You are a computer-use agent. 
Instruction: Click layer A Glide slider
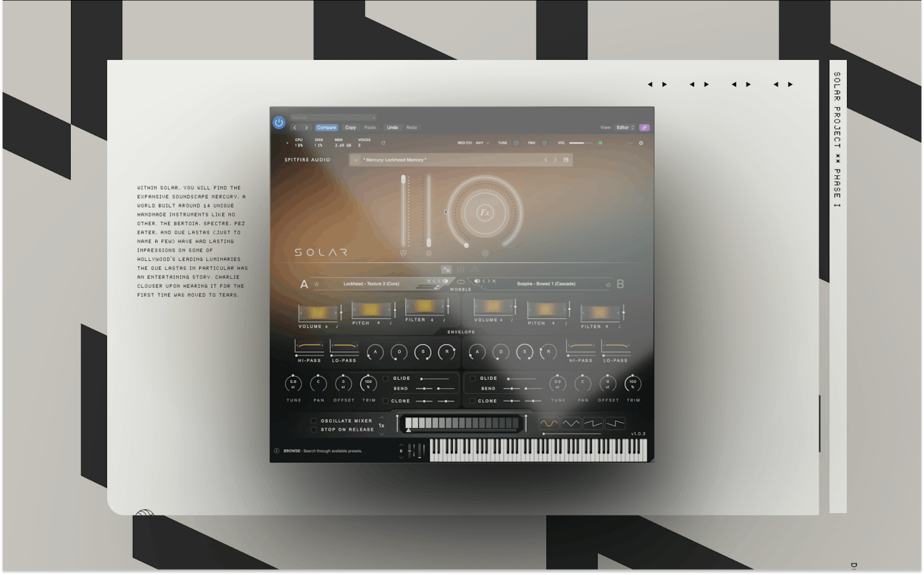tap(435, 379)
